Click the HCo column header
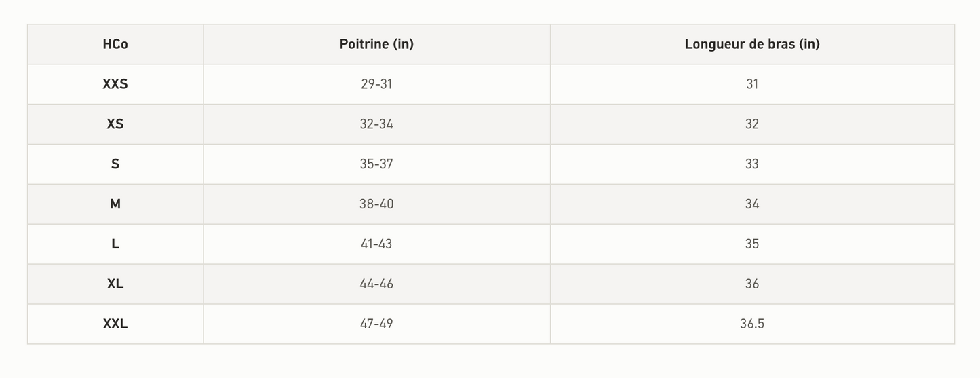Viewport: 980px width, 378px height. pos(115,44)
